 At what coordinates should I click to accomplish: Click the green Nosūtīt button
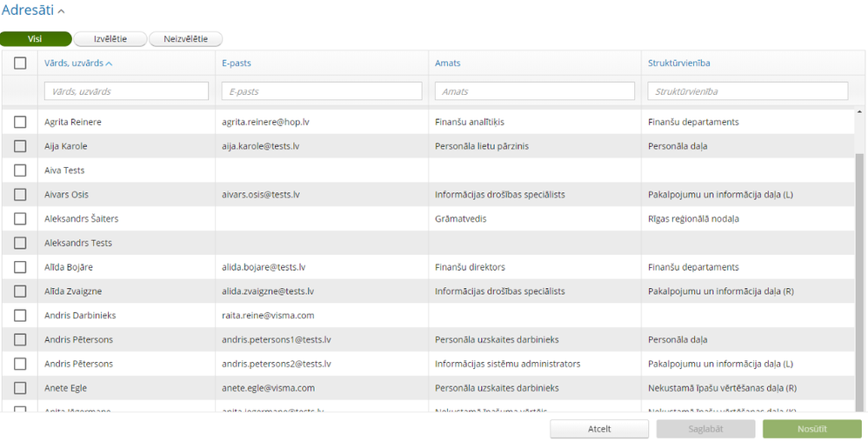tap(811, 429)
